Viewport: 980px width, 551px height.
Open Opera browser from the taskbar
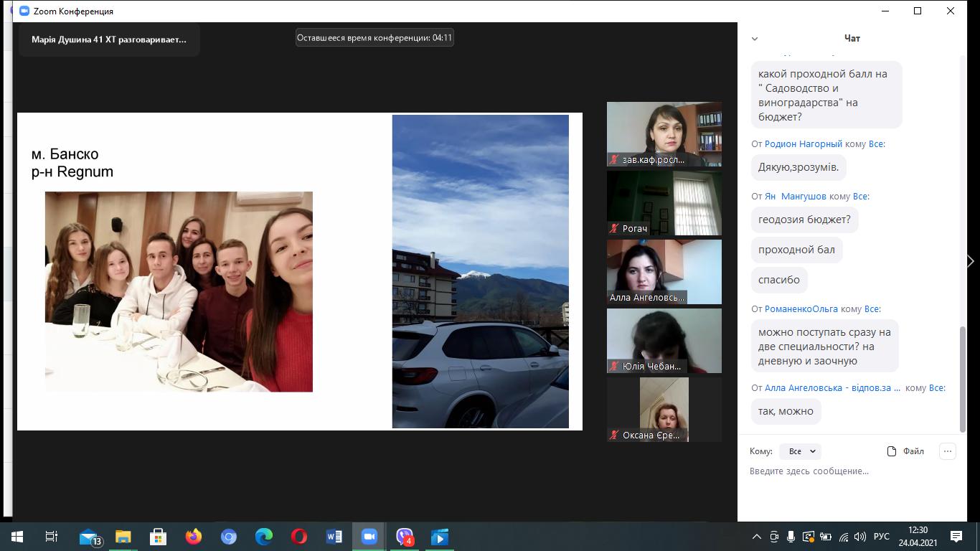[299, 537]
